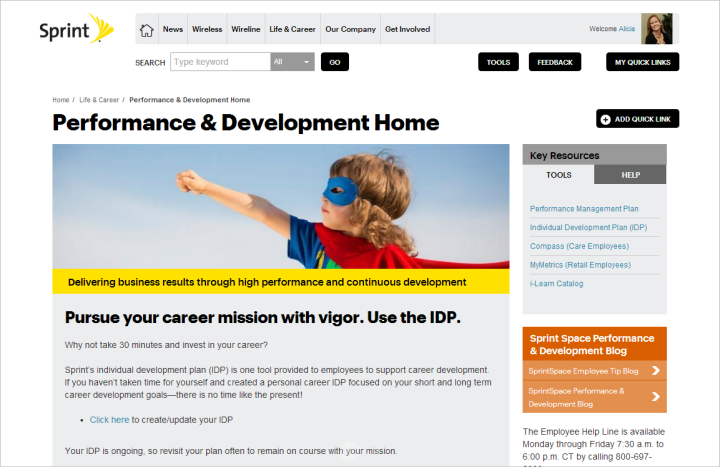Click the TOOLS button in header
The width and height of the screenshot is (720, 467).
point(498,62)
